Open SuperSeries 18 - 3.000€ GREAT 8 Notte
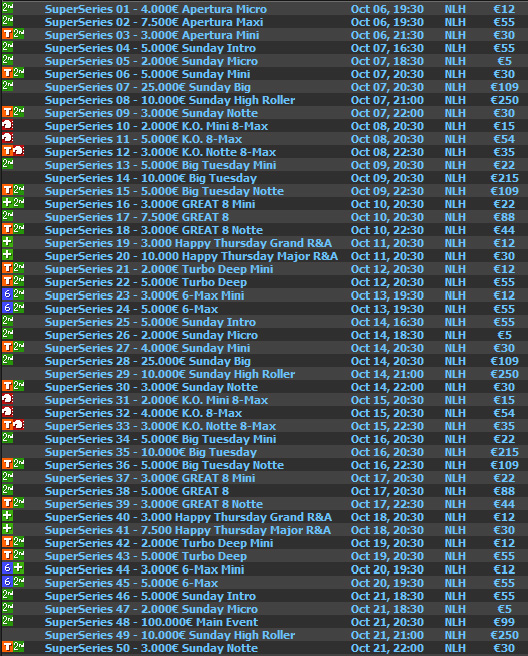Viewport: 528px width, 656px height. pyautogui.click(x=154, y=230)
